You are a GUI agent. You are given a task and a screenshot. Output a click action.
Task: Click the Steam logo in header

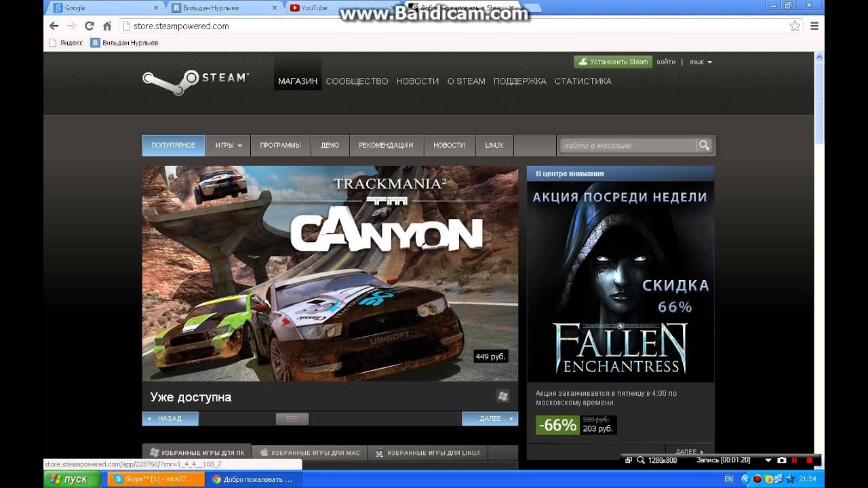pyautogui.click(x=195, y=83)
